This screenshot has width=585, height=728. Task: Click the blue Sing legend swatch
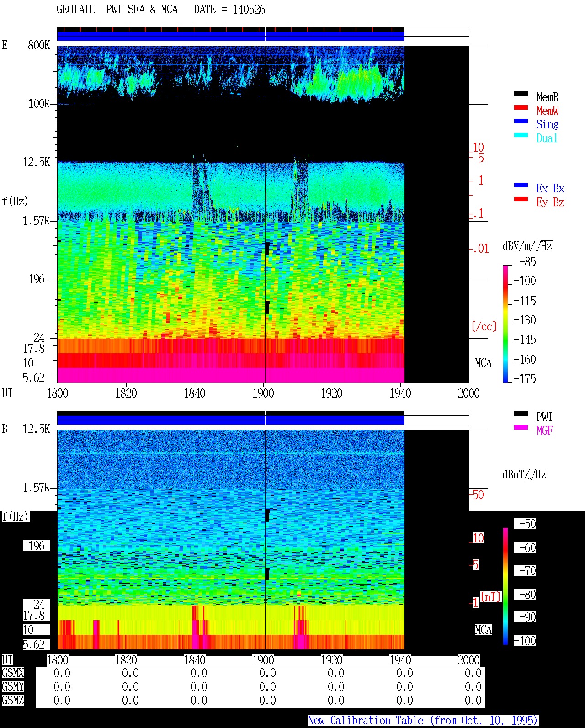[521, 121]
